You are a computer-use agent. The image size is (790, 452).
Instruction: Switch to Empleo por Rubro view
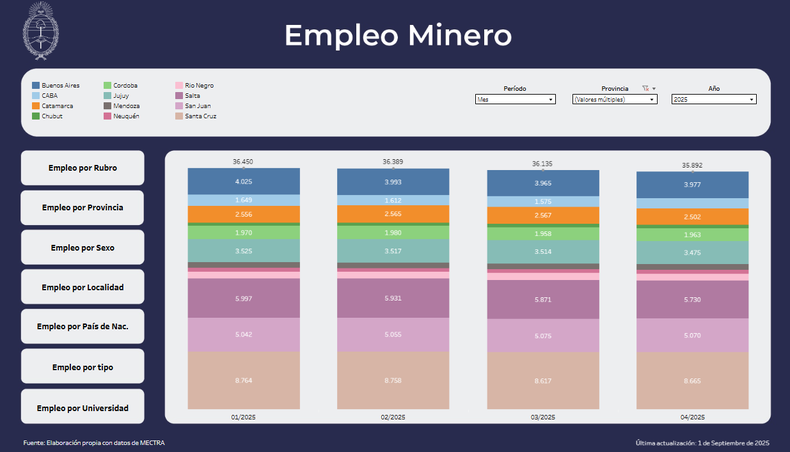coord(82,168)
